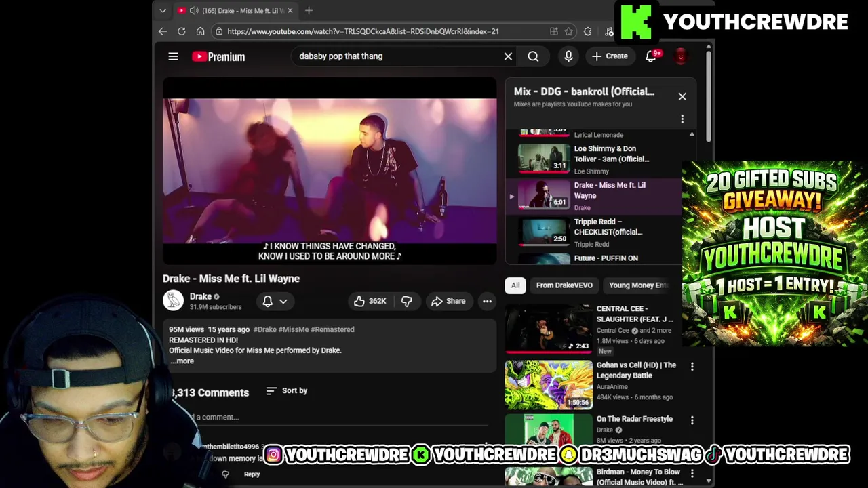This screenshot has width=868, height=488.
Task: Play Trippie Redd CHECKLIST in playlist
Action: [593, 233]
